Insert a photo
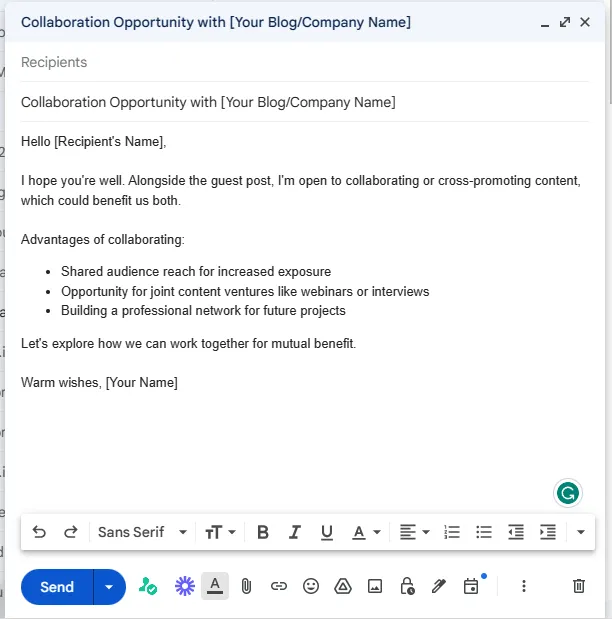612x619 pixels. click(375, 586)
